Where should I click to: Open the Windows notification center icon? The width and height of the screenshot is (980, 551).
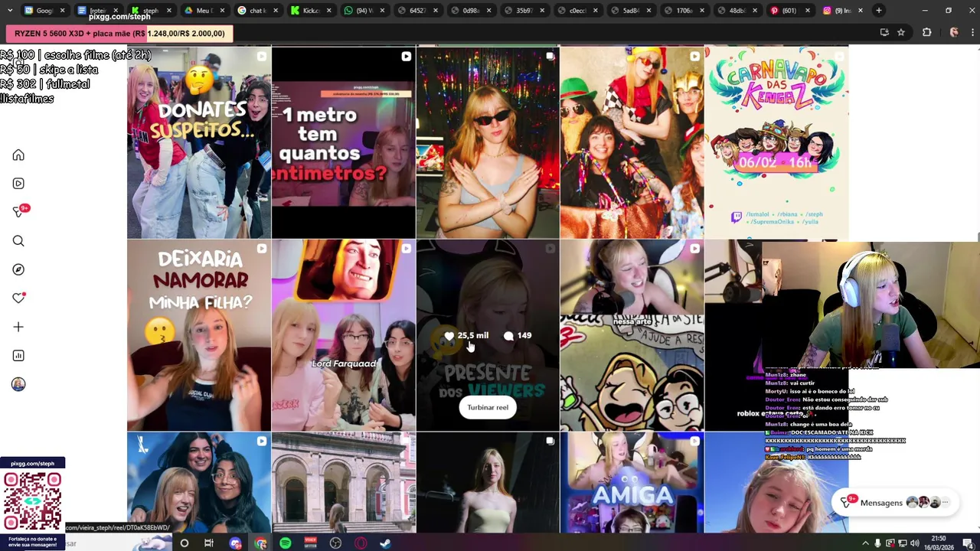click(x=967, y=543)
